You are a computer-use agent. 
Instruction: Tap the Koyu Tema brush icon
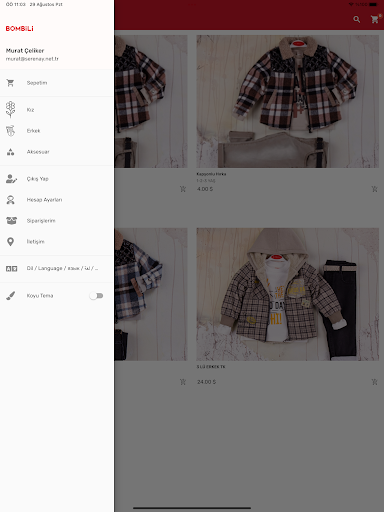tap(10, 296)
